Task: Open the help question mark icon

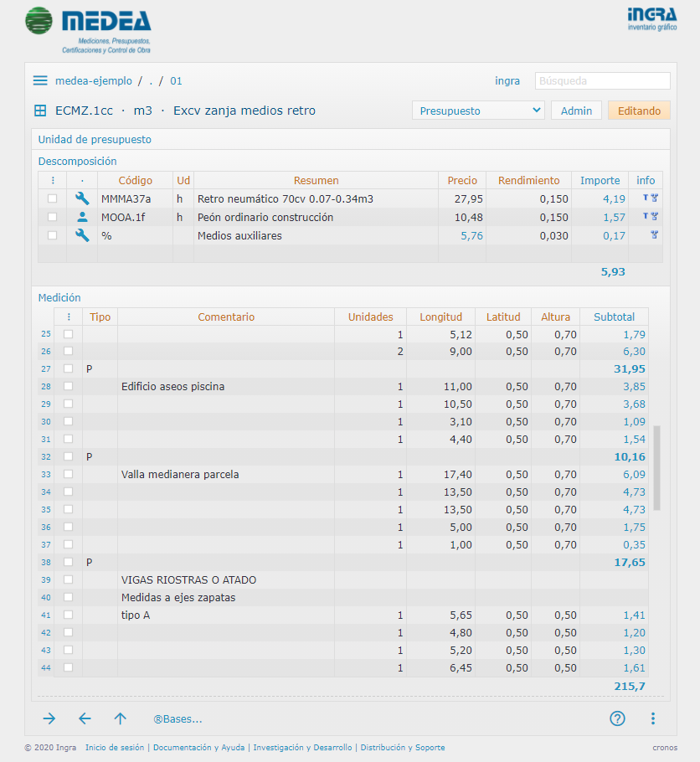Action: click(x=617, y=718)
